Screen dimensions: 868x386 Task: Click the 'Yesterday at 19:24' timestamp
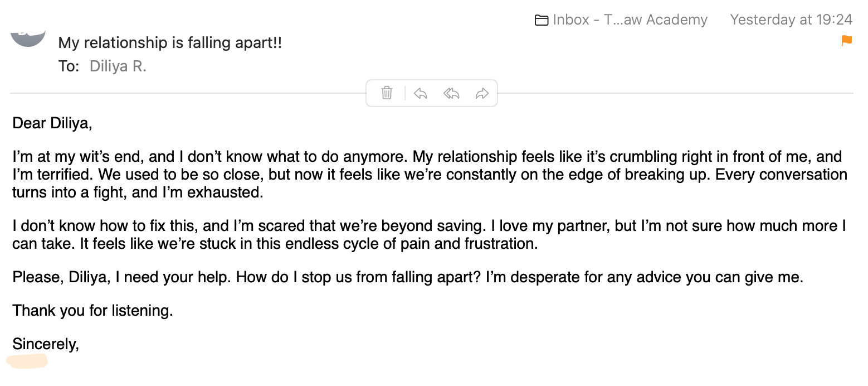coord(791,20)
